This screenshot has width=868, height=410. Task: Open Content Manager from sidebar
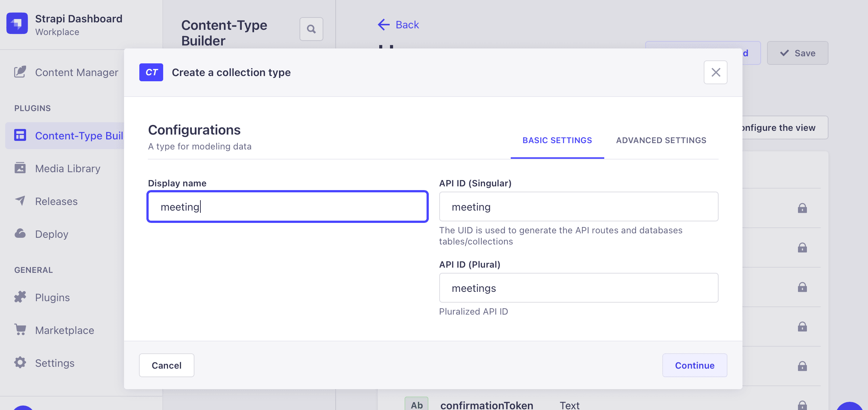click(x=66, y=72)
